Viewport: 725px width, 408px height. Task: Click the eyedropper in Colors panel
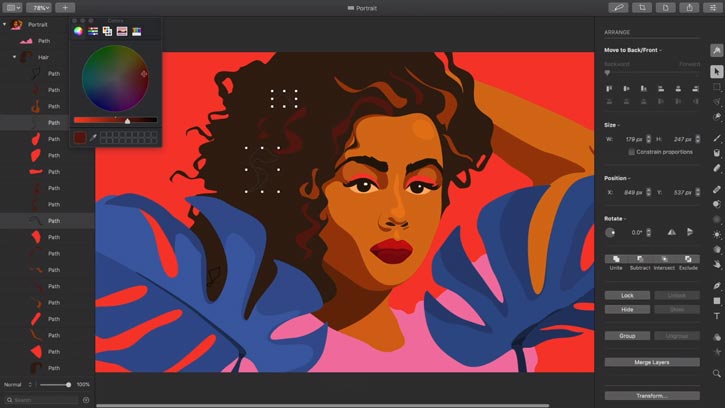point(93,137)
